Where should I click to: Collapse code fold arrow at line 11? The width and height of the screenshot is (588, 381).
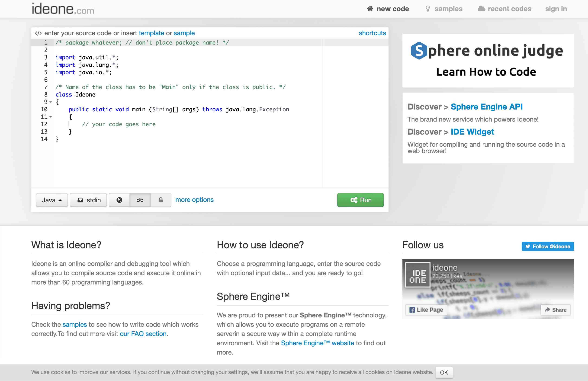51,117
